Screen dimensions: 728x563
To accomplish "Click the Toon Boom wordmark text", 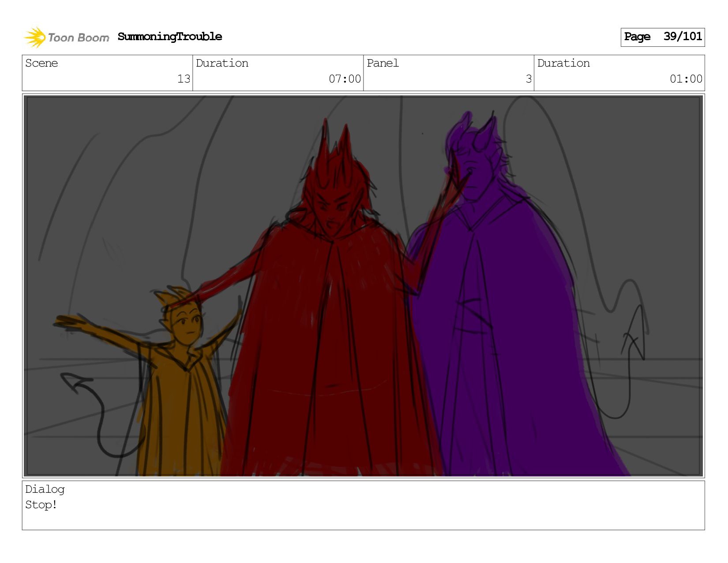I will pyautogui.click(x=79, y=38).
